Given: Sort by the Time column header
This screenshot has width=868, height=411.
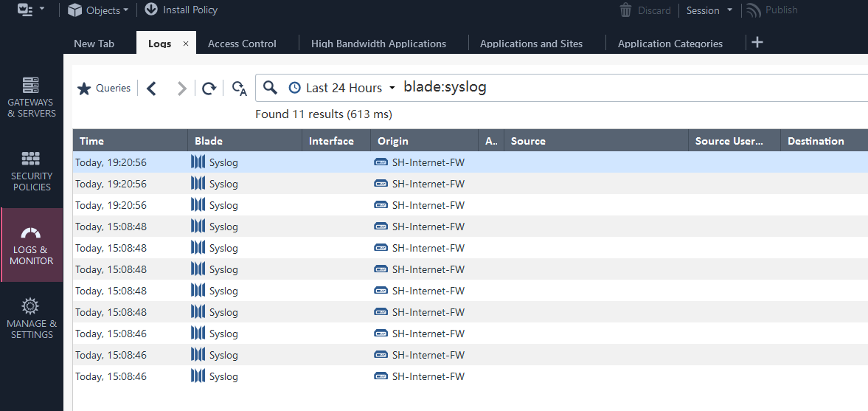Looking at the screenshot, I should pyautogui.click(x=130, y=141).
